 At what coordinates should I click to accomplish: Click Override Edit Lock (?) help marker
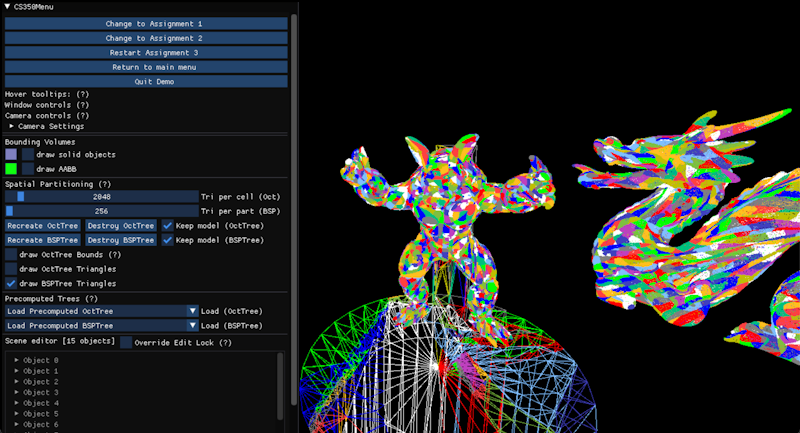[226, 343]
